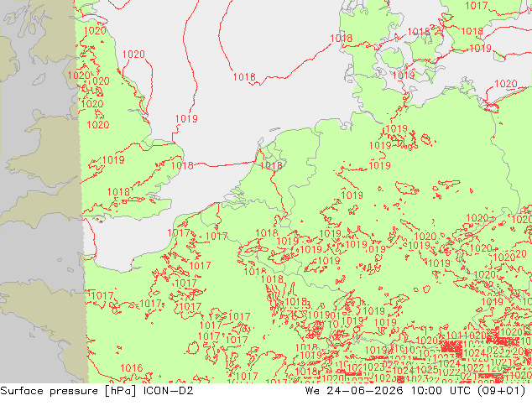Viewport: 532px width, 411px height.
Task: Click the "Surface pressure [hPa]" caption text
Action: click(x=68, y=391)
